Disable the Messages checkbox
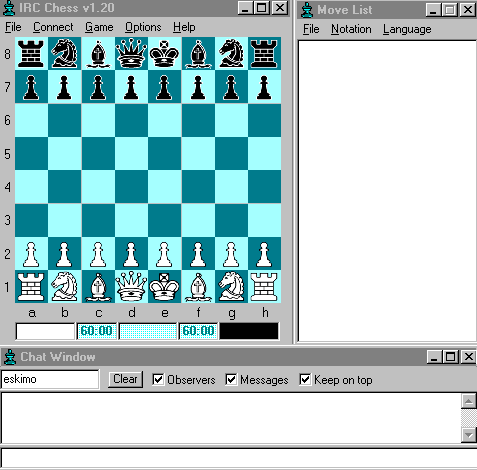The image size is (477, 470). [x=231, y=379]
